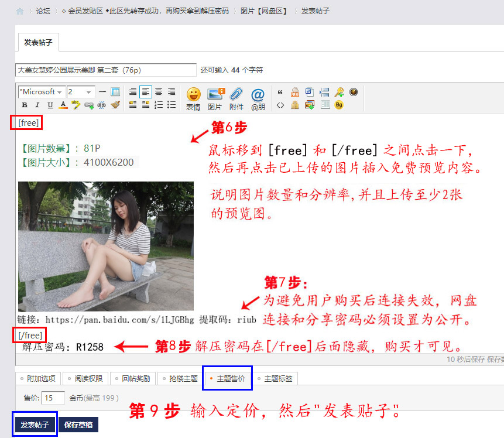
Task: Switch to the 主题售价 tab
Action: tap(227, 379)
